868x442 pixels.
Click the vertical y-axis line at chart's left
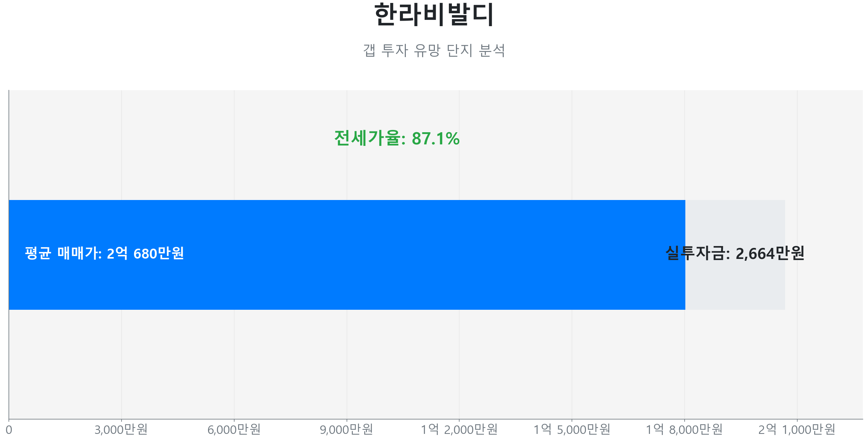pyautogui.click(x=9, y=147)
